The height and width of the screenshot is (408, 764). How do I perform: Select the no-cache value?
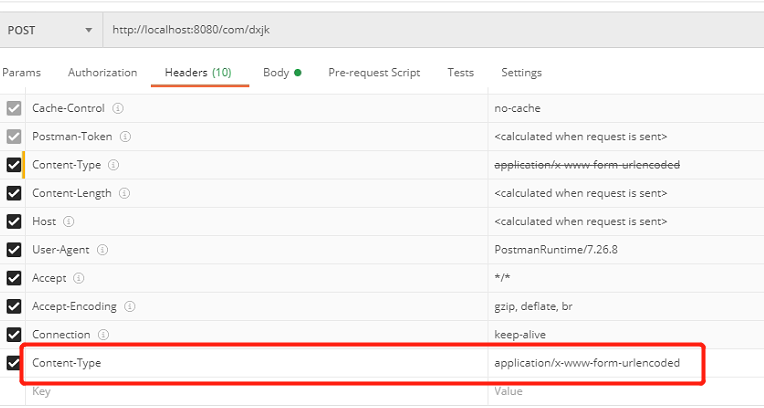click(517, 108)
